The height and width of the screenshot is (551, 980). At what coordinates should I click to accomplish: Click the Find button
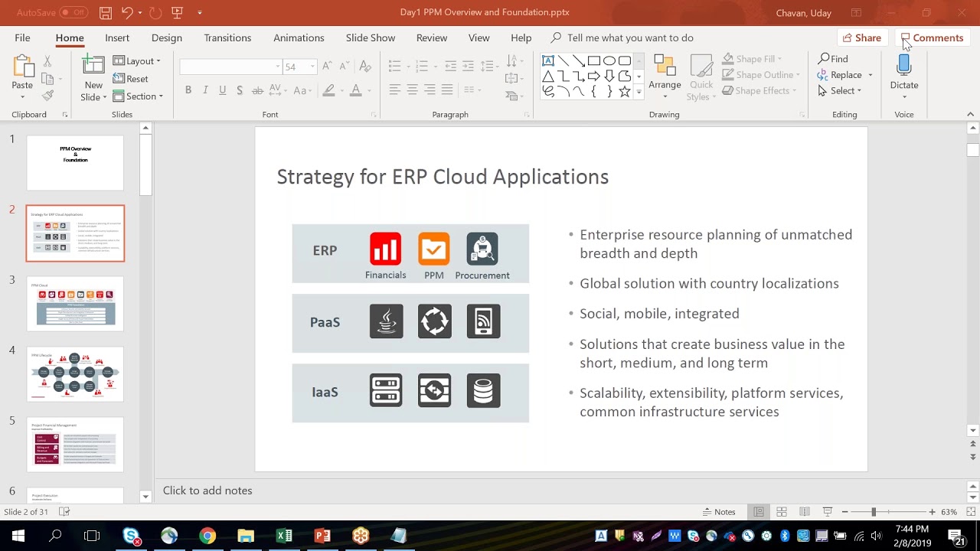[x=833, y=59]
